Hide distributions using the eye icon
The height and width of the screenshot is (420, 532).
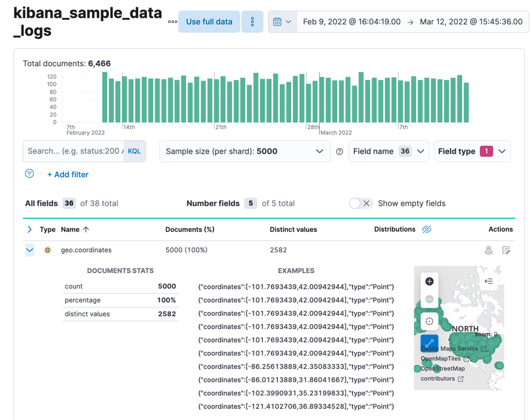click(426, 229)
